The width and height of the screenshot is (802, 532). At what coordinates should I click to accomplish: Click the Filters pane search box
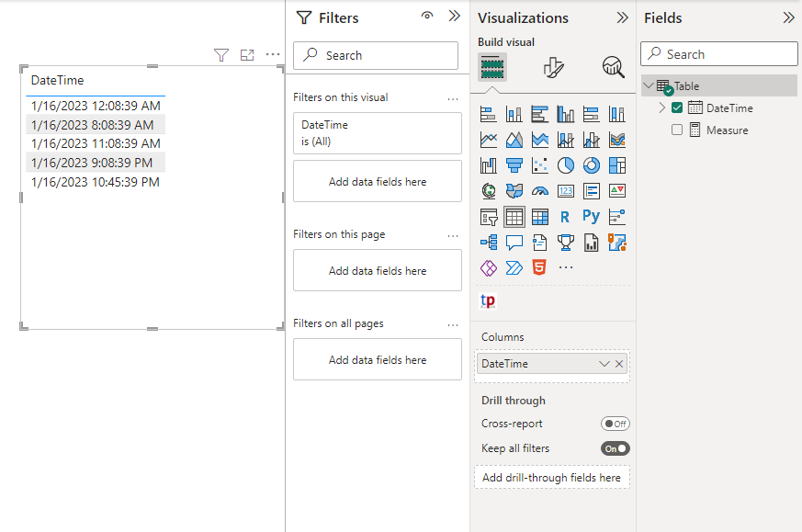click(x=376, y=55)
